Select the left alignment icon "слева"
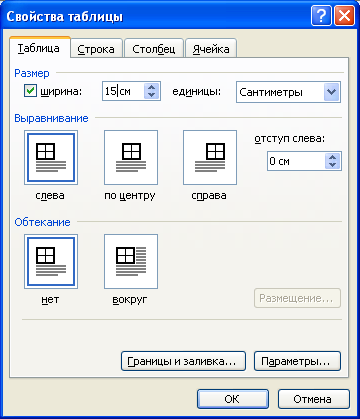This screenshot has height=419, width=360. (51, 157)
